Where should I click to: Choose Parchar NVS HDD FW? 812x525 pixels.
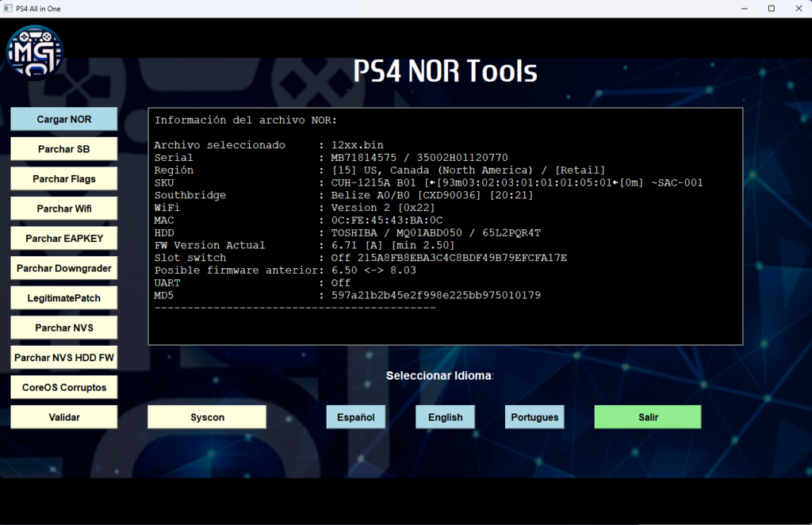pyautogui.click(x=63, y=358)
